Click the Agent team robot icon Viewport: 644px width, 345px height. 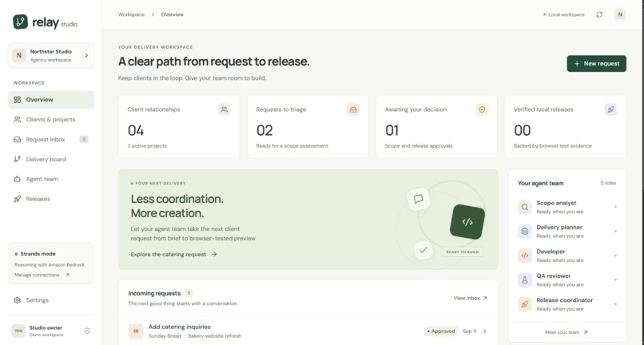click(18, 179)
